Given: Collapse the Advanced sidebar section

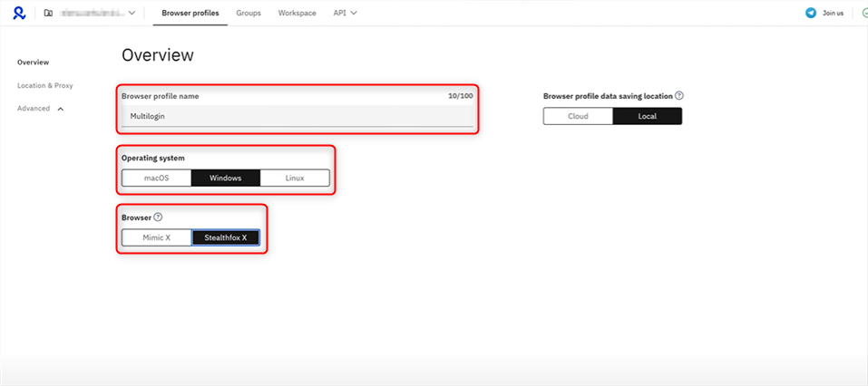Looking at the screenshot, I should click(x=41, y=109).
